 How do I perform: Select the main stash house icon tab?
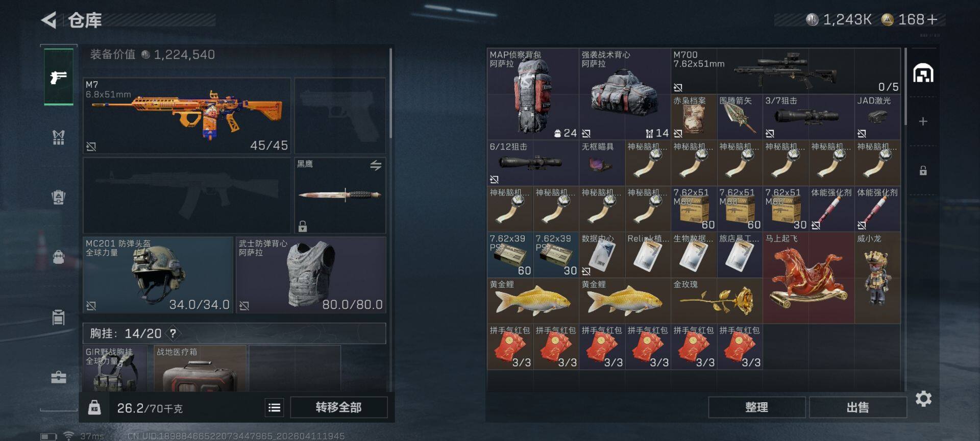coord(923,73)
